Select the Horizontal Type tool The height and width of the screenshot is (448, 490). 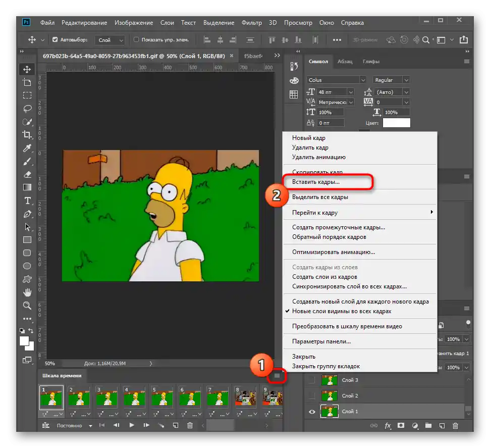tap(27, 201)
